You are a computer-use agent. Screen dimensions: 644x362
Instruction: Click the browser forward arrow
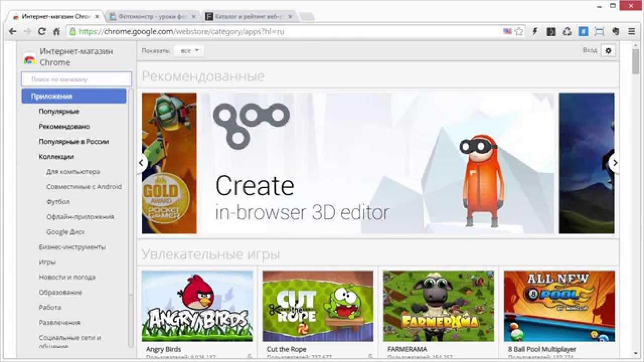tap(27, 31)
